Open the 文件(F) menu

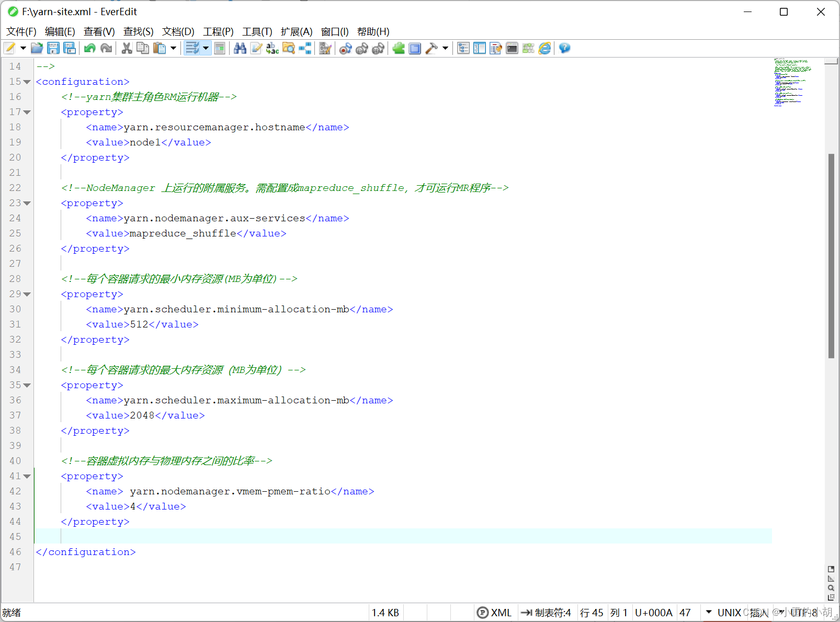(x=21, y=31)
